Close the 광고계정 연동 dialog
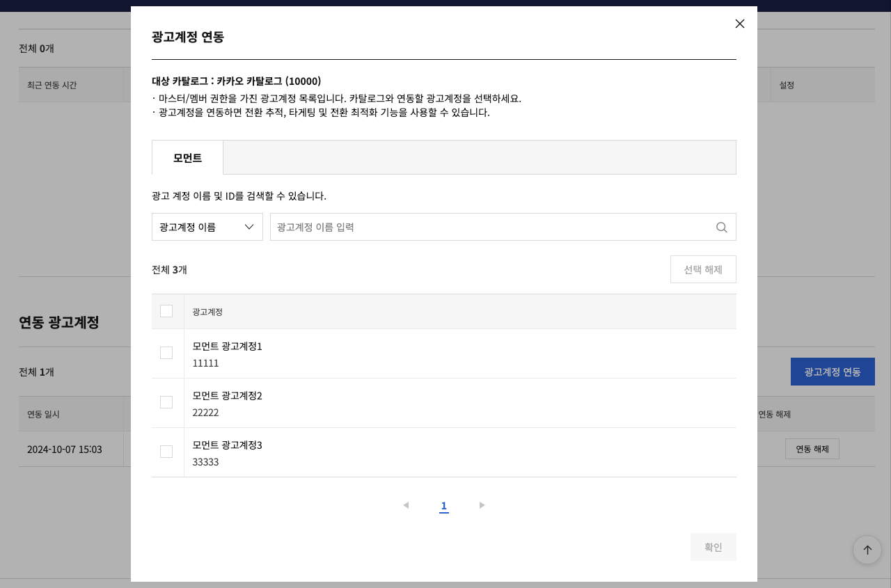This screenshot has height=588, width=891. click(x=739, y=24)
